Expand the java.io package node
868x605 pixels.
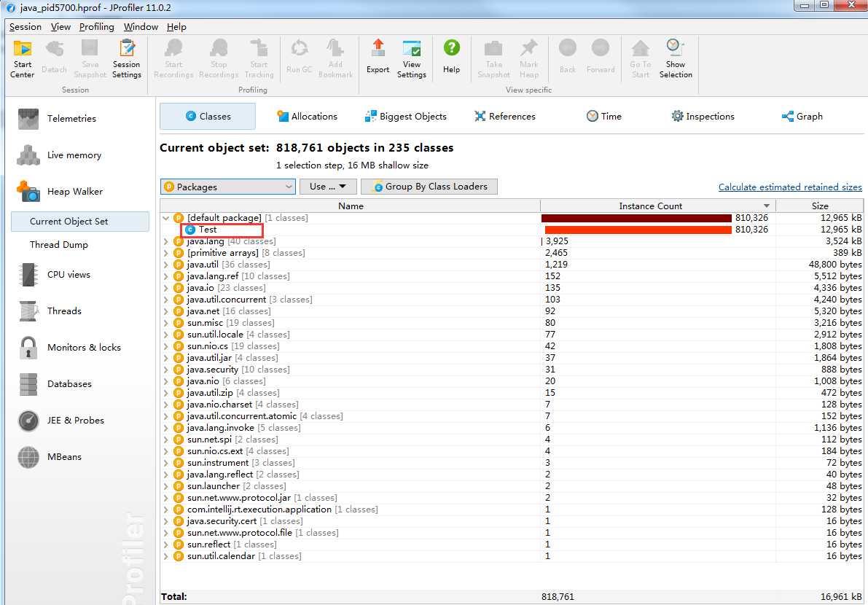point(165,288)
